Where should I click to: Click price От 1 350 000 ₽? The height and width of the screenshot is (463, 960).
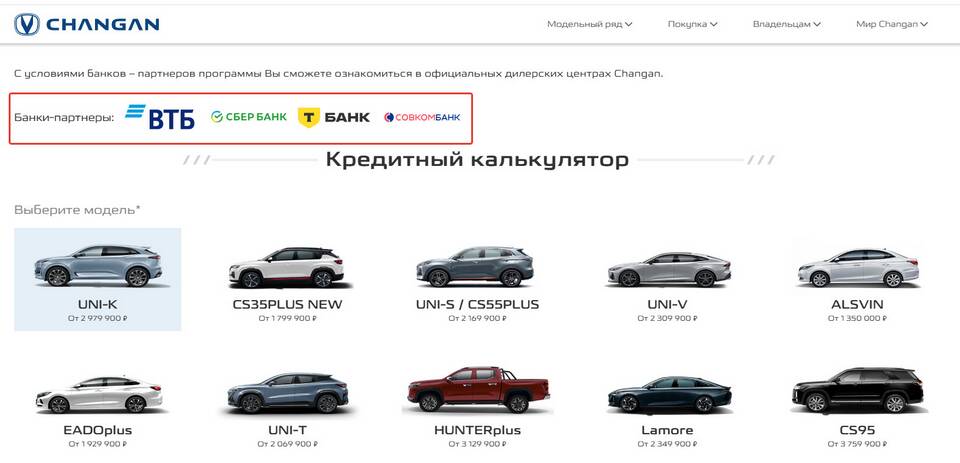[x=857, y=318]
